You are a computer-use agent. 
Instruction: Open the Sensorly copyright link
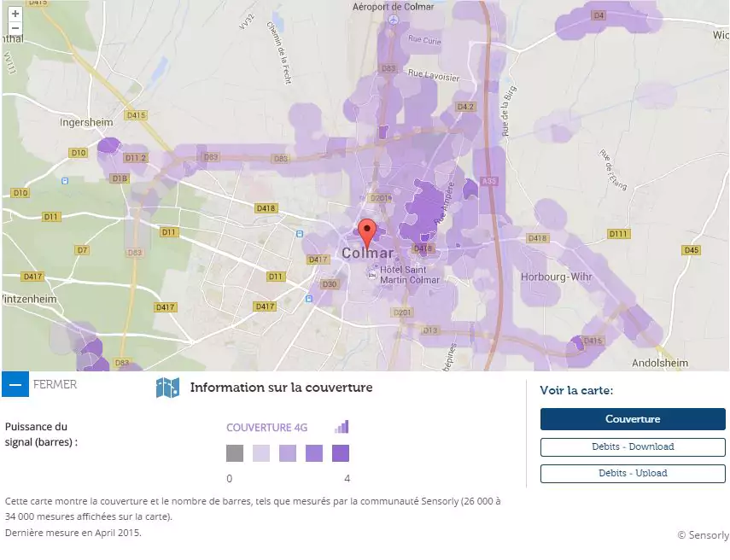[x=703, y=535]
